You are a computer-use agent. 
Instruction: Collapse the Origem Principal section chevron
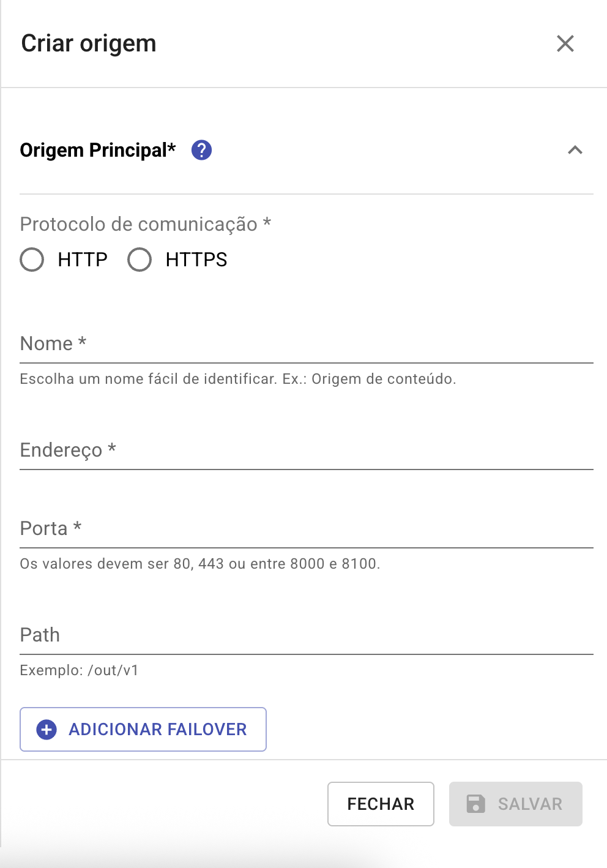(x=575, y=150)
